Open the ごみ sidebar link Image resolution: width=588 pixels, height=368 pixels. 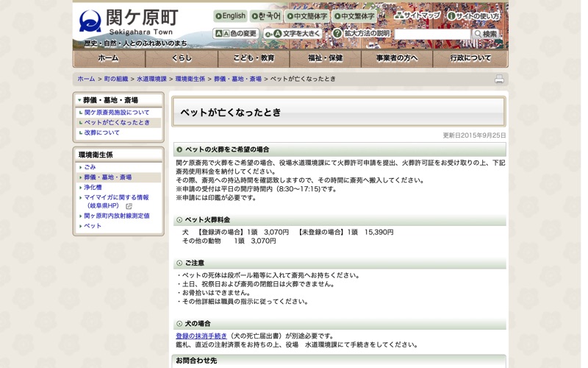(90, 167)
